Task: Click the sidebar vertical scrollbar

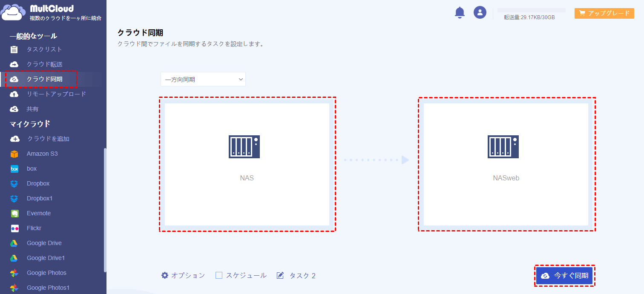Action: coord(105,210)
